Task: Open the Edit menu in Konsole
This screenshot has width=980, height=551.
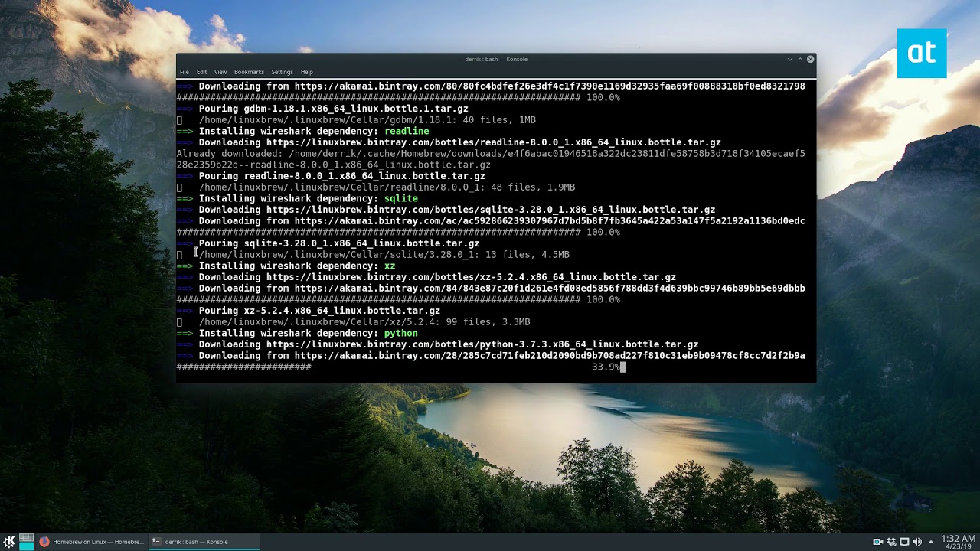Action: (201, 72)
